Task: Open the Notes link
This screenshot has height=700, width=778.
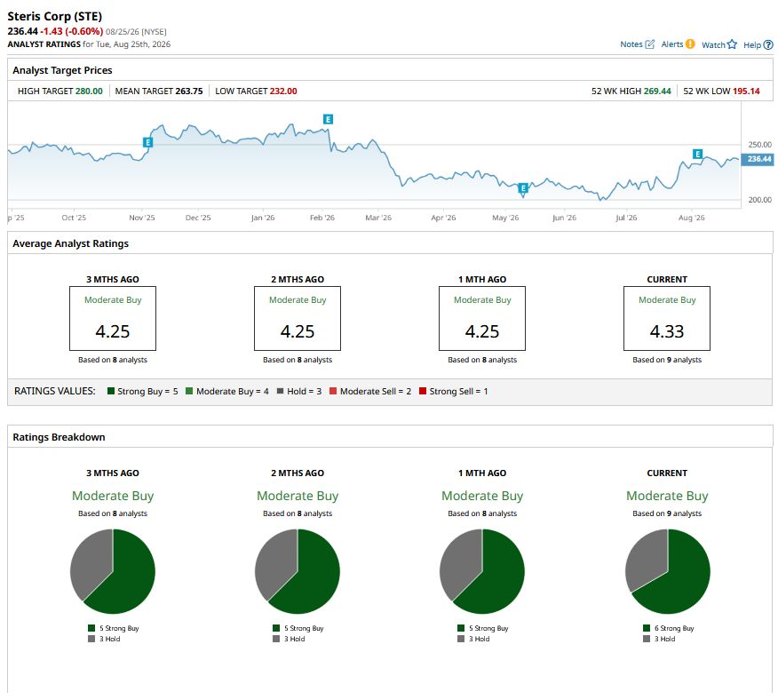Action: click(x=631, y=44)
